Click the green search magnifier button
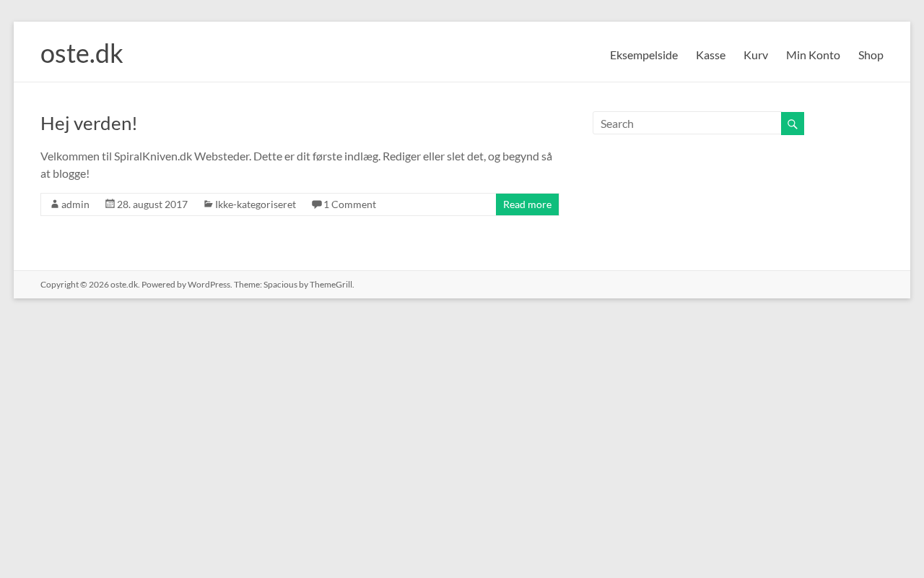 click(x=793, y=124)
